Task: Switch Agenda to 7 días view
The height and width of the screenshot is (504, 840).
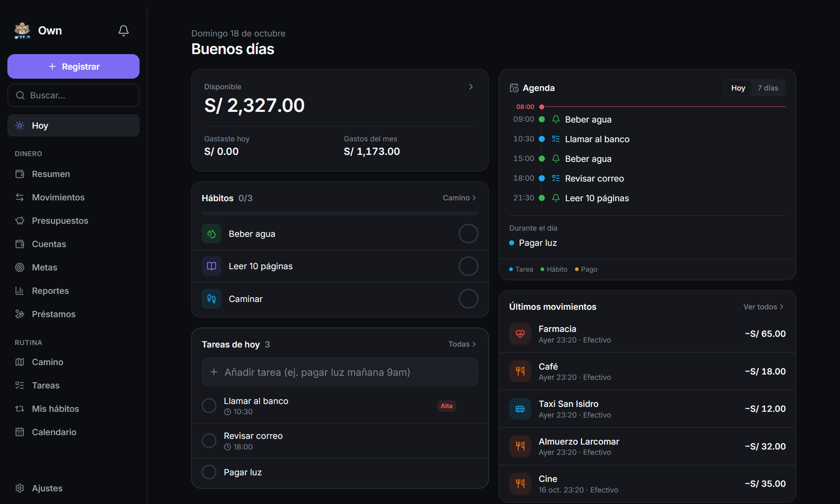Action: [768, 88]
